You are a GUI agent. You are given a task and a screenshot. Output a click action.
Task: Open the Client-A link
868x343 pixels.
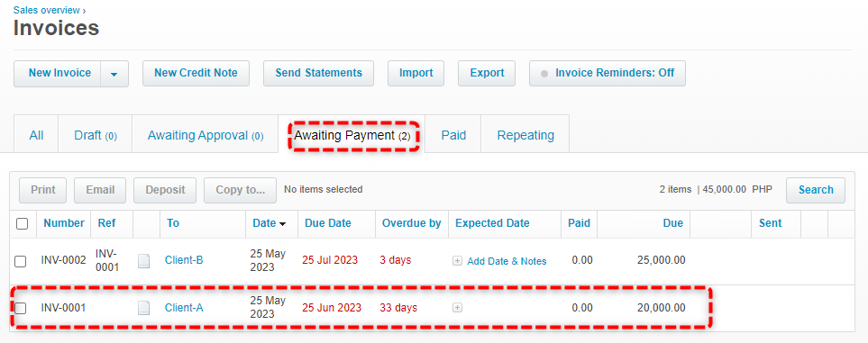tap(184, 308)
